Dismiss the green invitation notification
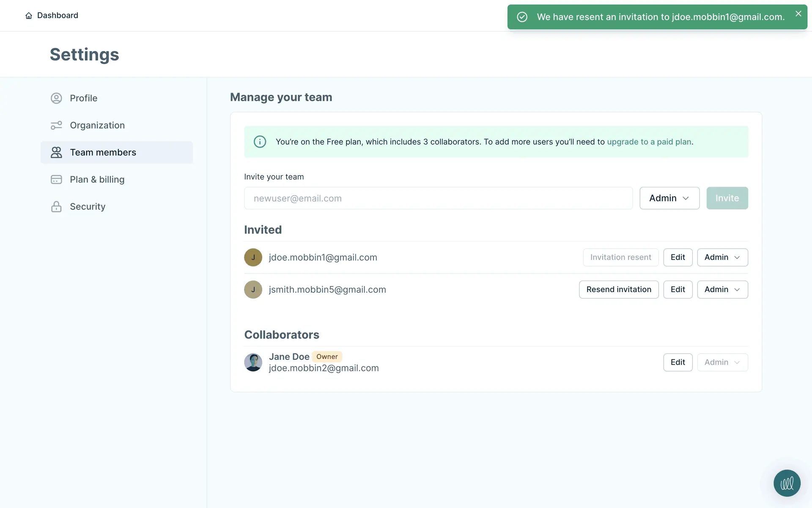The image size is (812, 508). tap(798, 14)
